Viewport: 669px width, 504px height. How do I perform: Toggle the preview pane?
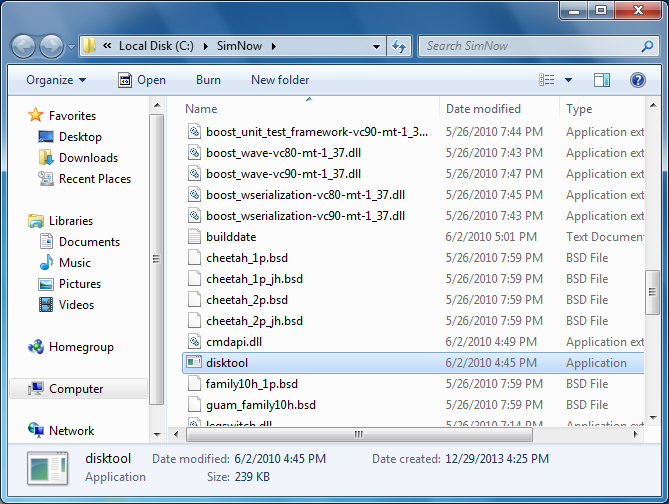click(602, 80)
